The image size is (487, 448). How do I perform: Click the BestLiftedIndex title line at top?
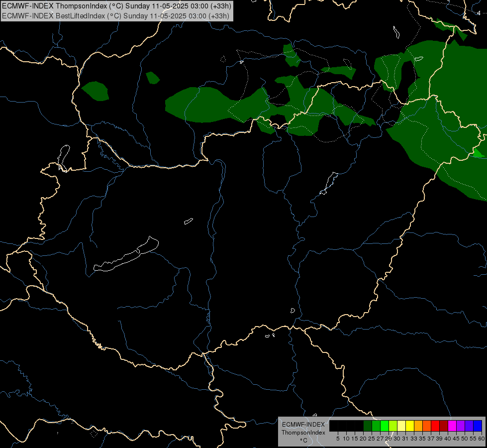(115, 15)
